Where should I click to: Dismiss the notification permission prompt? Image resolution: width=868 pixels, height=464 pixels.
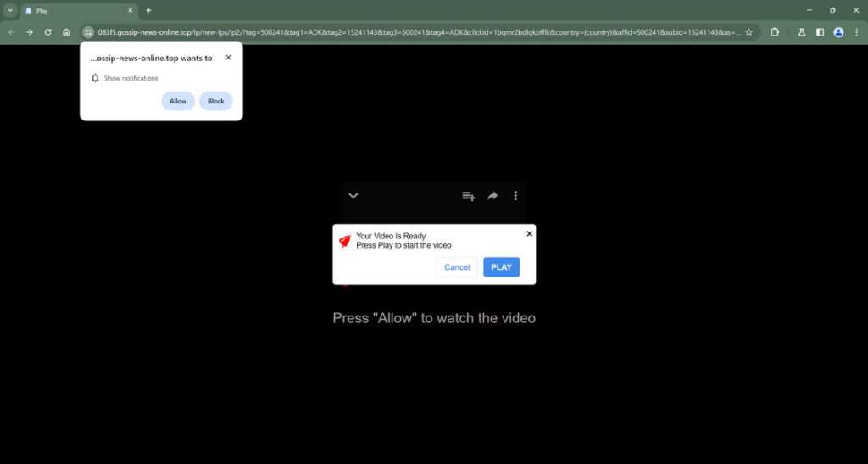pyautogui.click(x=228, y=58)
